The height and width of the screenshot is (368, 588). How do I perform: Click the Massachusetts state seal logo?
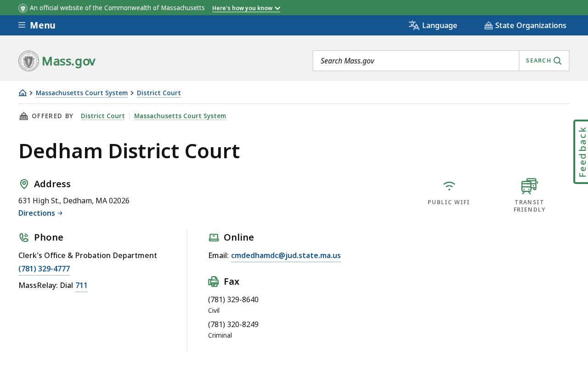point(28,61)
